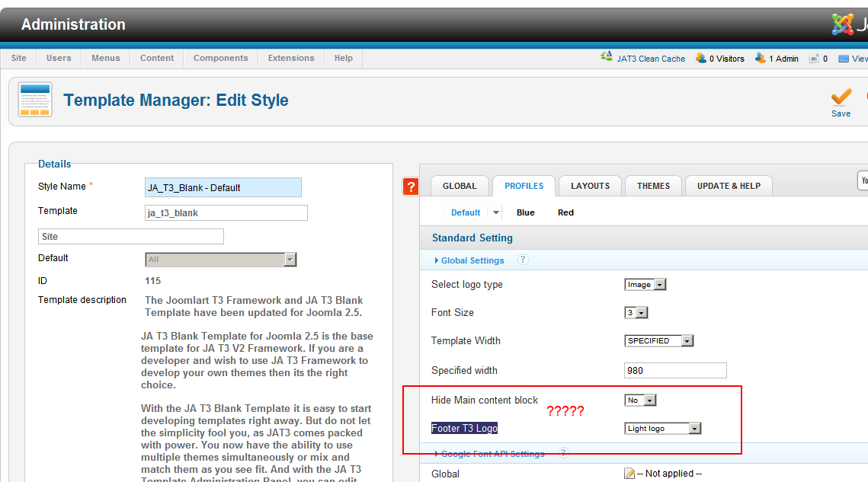Image resolution: width=868 pixels, height=482 pixels.
Task: Open the Select logo type dropdown
Action: 645,285
